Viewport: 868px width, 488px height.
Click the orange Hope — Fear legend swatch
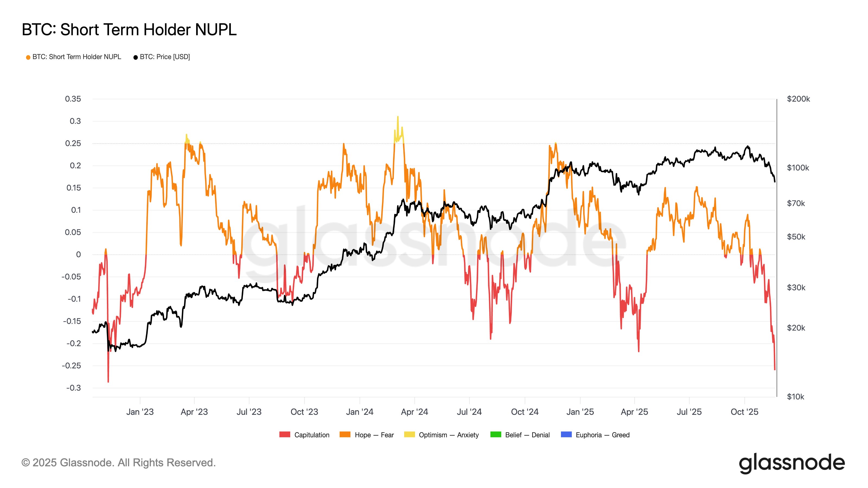(345, 434)
